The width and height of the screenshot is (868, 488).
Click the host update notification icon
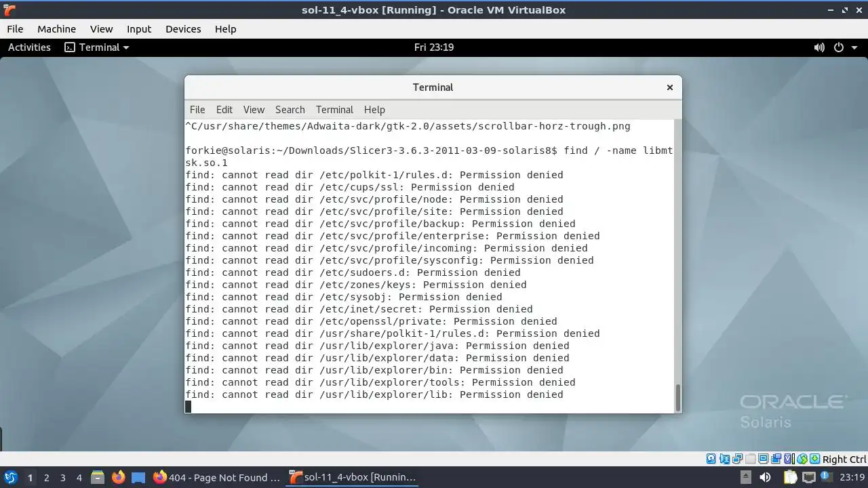pos(826,476)
